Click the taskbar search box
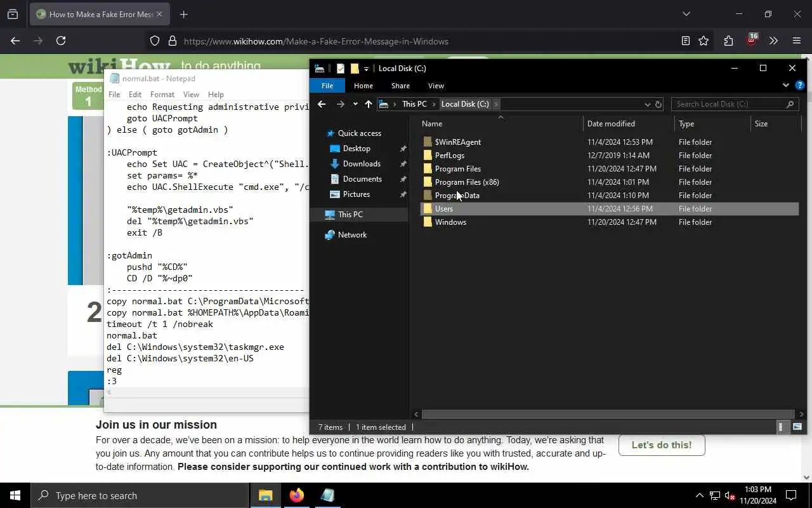The width and height of the screenshot is (812, 508). click(140, 495)
